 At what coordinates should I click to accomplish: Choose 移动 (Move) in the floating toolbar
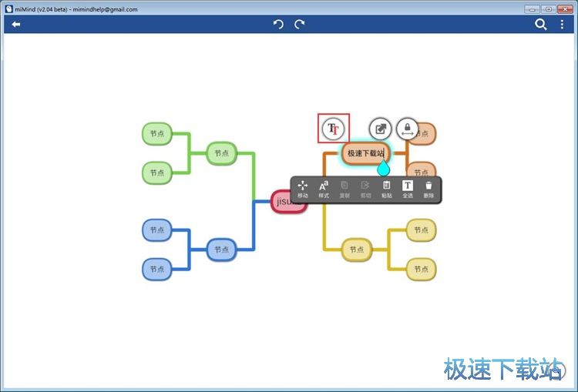point(303,189)
